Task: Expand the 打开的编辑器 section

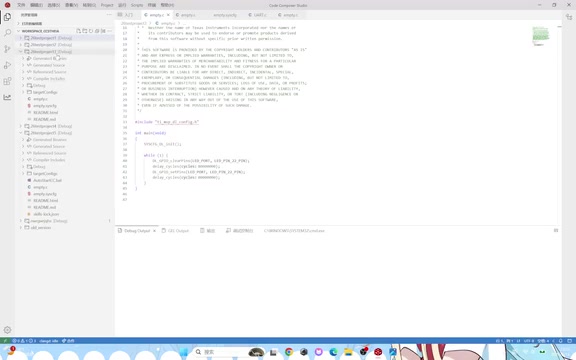Action: pyautogui.click(x=65, y=24)
